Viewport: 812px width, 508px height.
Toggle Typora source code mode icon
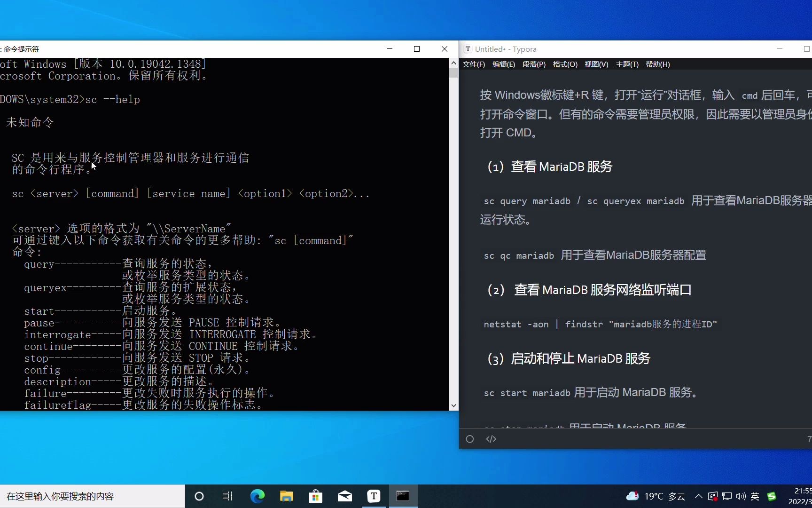point(491,439)
